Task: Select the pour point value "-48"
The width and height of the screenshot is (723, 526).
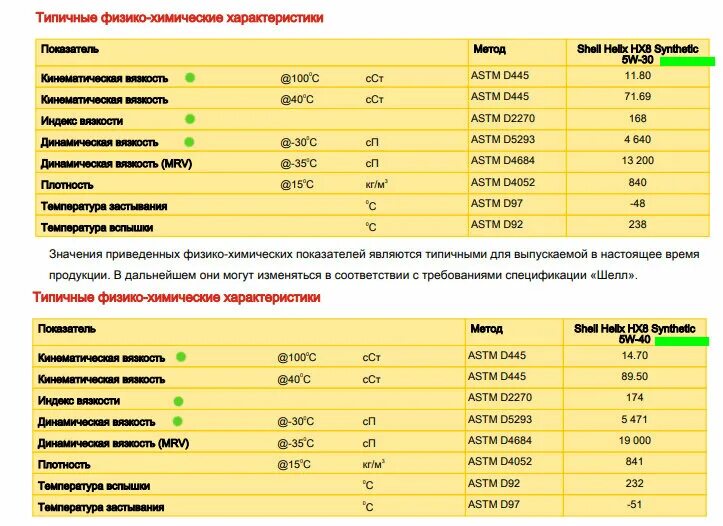Action: (637, 203)
